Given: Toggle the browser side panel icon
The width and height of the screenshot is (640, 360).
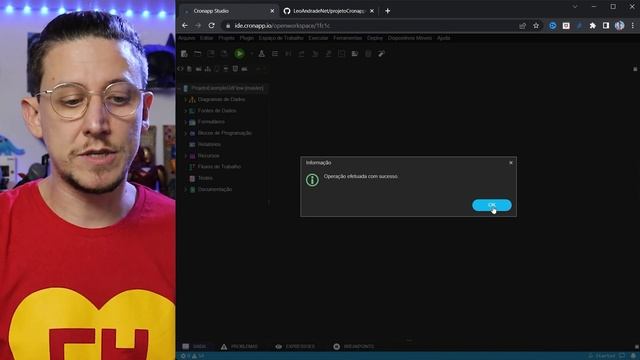Looking at the screenshot, I should [606, 26].
